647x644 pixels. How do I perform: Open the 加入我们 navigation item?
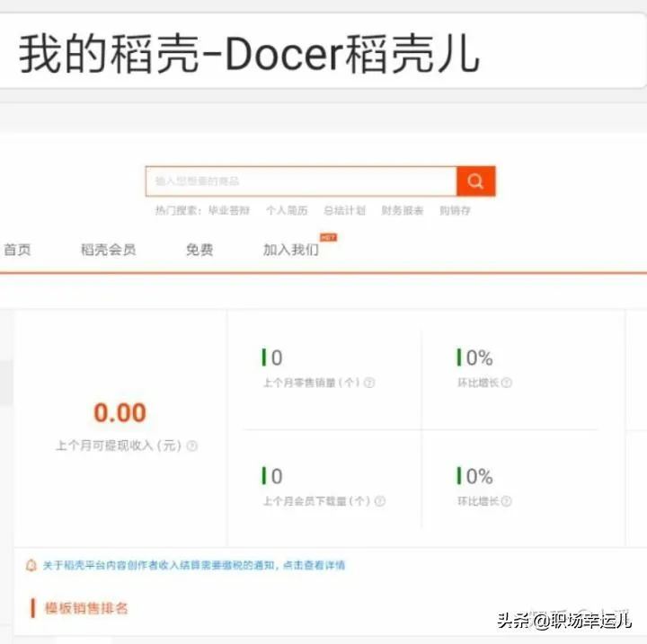290,250
